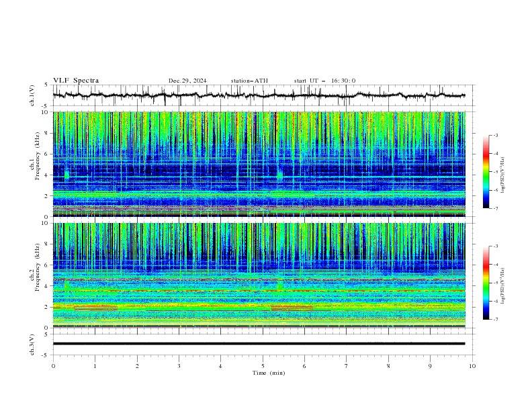Click the ch.1 voltage waveform trace

259,95
